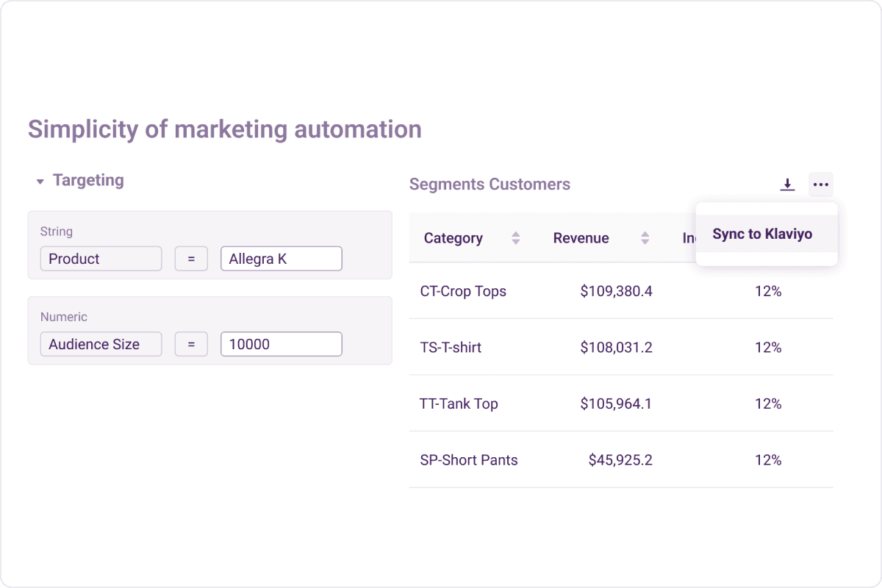Open the more options ellipsis icon
Screen dimensions: 882x588
click(x=820, y=184)
